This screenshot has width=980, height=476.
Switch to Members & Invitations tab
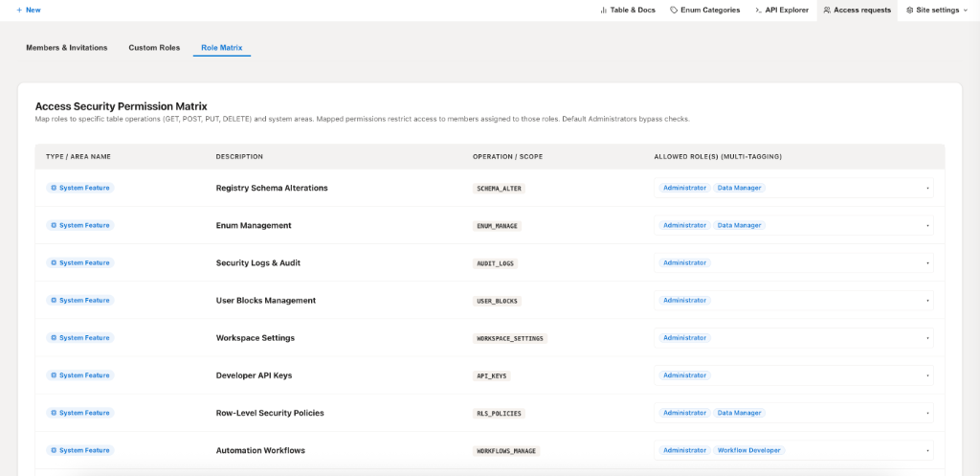[67, 48]
